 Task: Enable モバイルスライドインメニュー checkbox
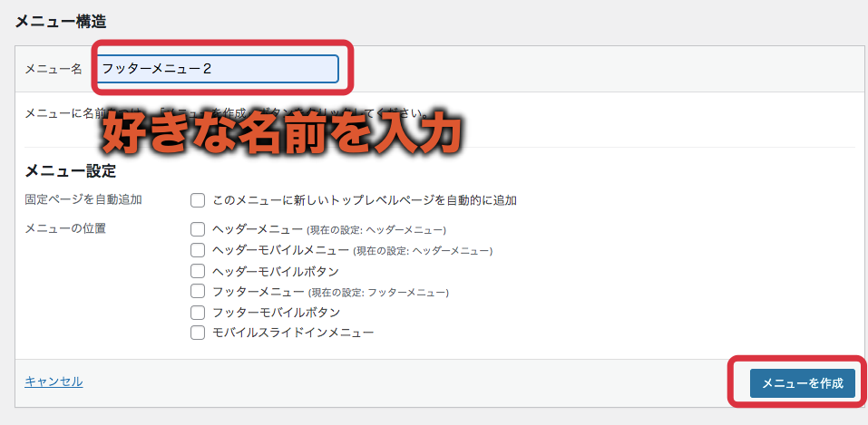pyautogui.click(x=198, y=333)
